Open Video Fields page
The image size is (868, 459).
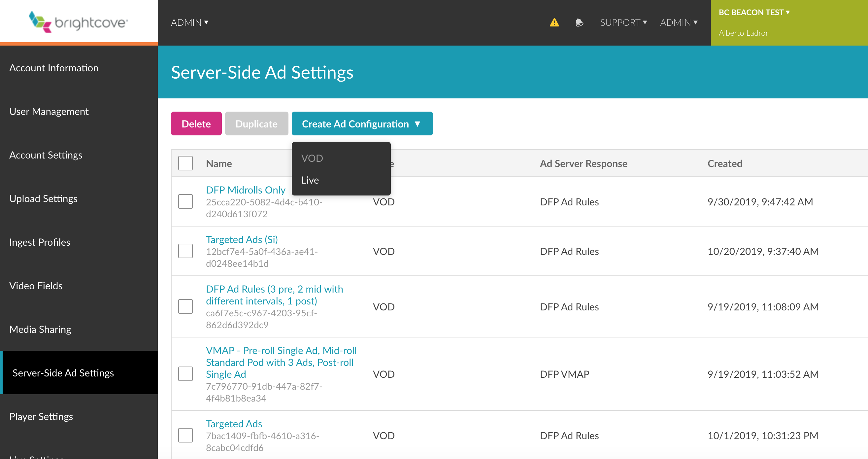pos(36,285)
